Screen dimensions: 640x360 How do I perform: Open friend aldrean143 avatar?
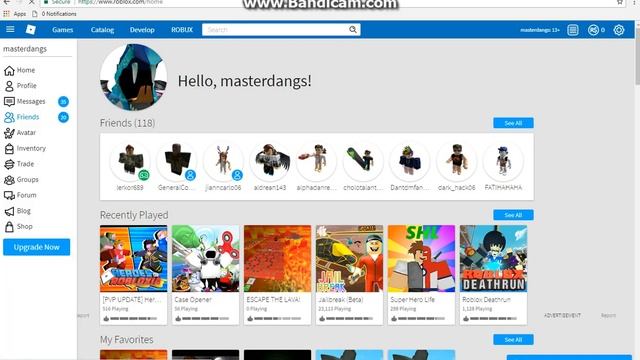270,162
